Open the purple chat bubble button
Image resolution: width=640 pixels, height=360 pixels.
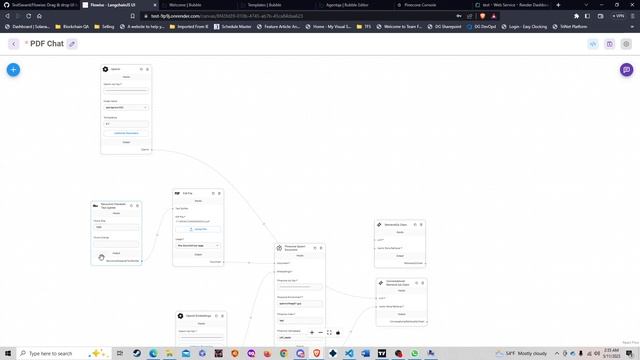click(627, 70)
